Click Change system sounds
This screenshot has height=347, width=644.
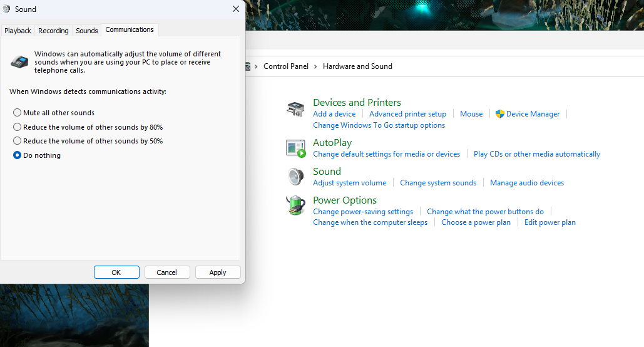coord(438,182)
